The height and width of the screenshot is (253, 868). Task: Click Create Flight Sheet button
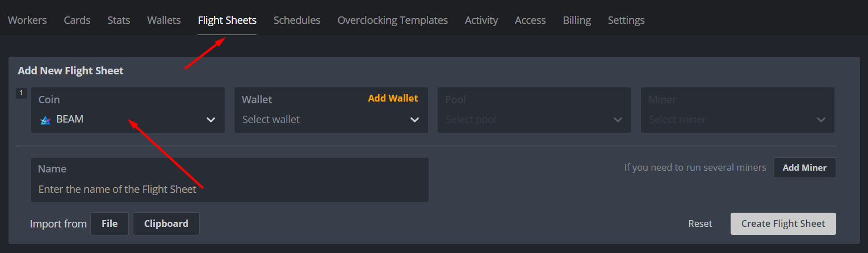pos(783,224)
